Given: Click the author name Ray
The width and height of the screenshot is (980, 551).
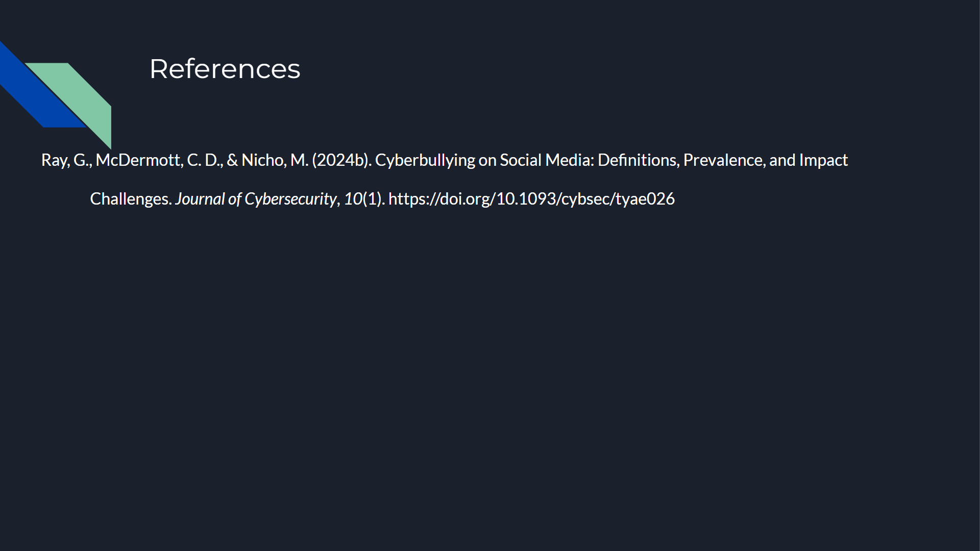Looking at the screenshot, I should coord(53,160).
